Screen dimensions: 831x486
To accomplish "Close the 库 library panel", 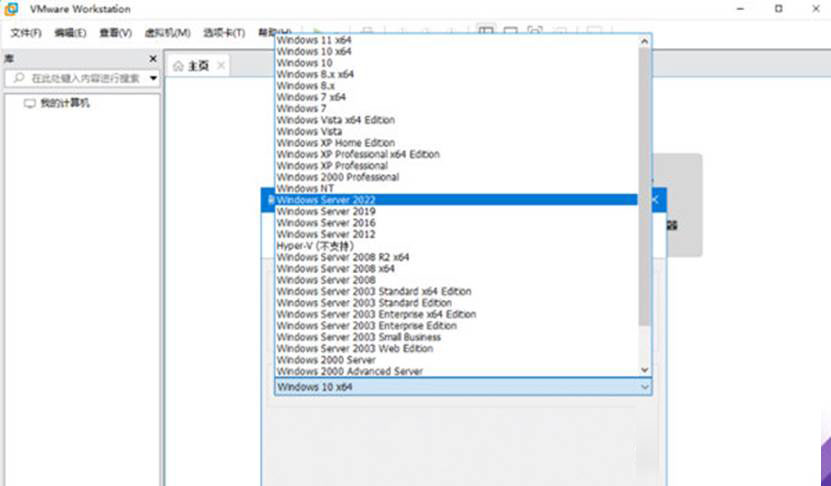I will (153, 58).
